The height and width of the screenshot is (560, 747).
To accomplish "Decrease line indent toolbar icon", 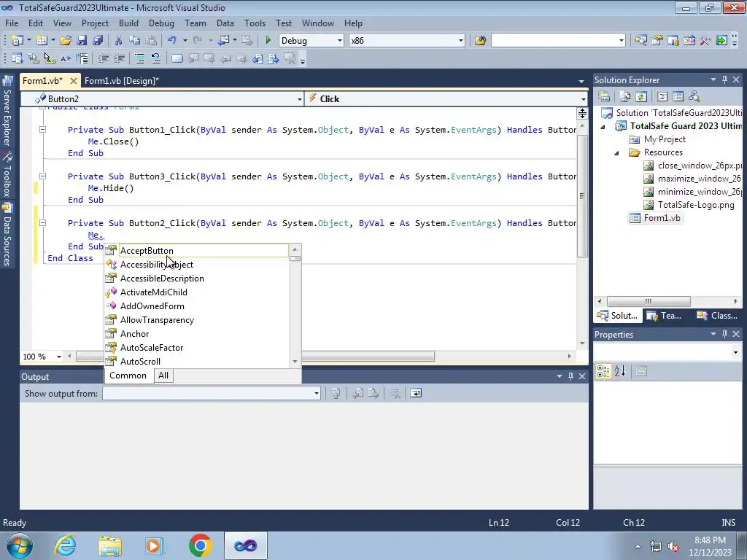I will pyautogui.click(x=103, y=58).
